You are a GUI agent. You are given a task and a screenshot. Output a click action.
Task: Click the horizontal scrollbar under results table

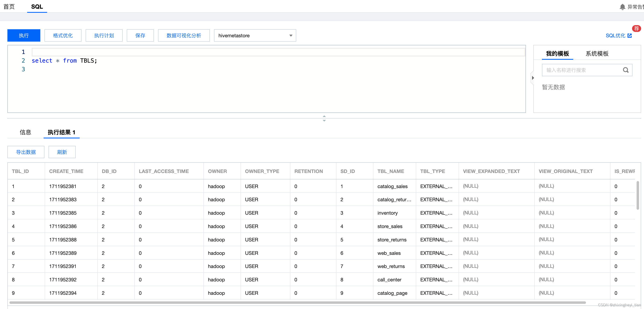(x=298, y=302)
